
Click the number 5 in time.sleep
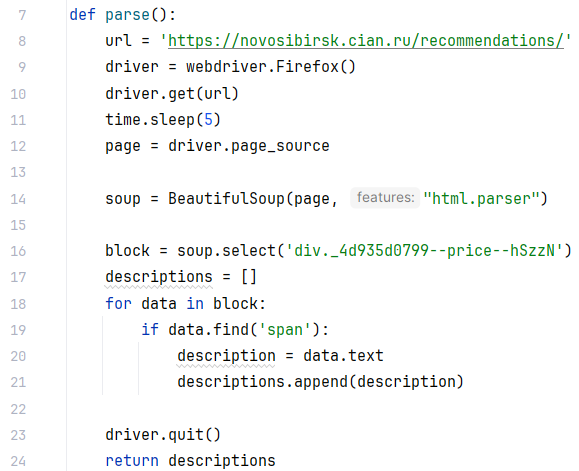tap(208, 120)
